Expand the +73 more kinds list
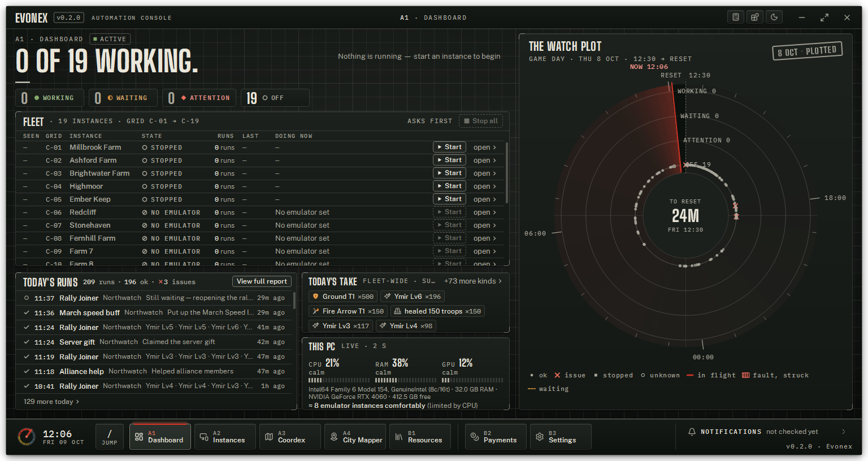 click(473, 281)
